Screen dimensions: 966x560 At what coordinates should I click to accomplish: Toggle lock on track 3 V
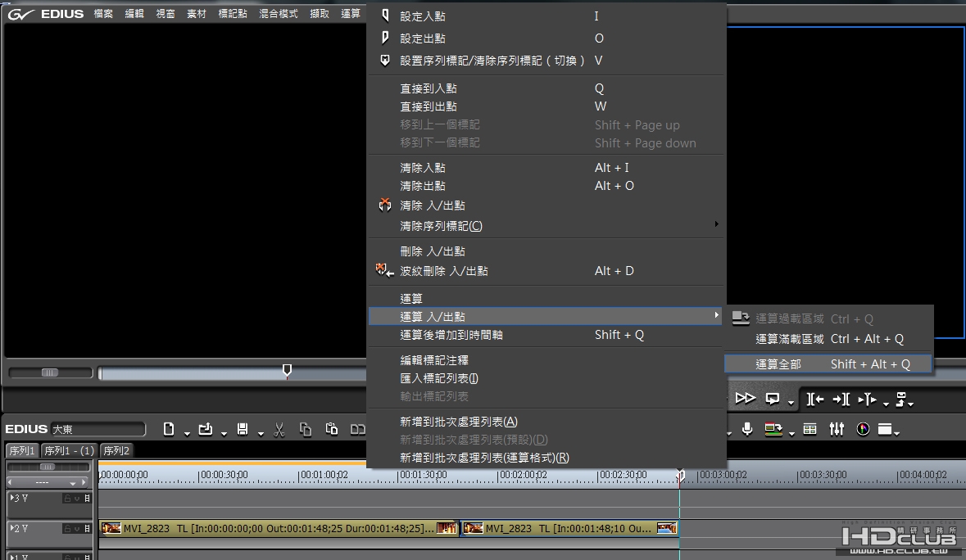(67, 499)
